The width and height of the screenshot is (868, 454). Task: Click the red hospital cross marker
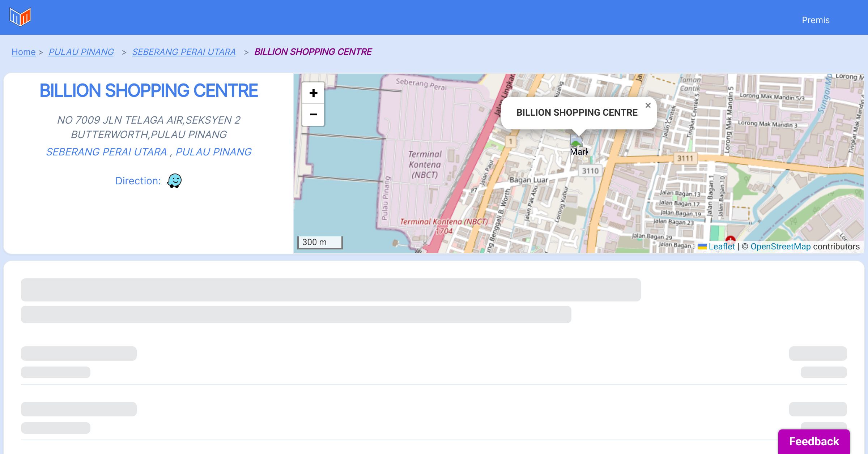730,239
